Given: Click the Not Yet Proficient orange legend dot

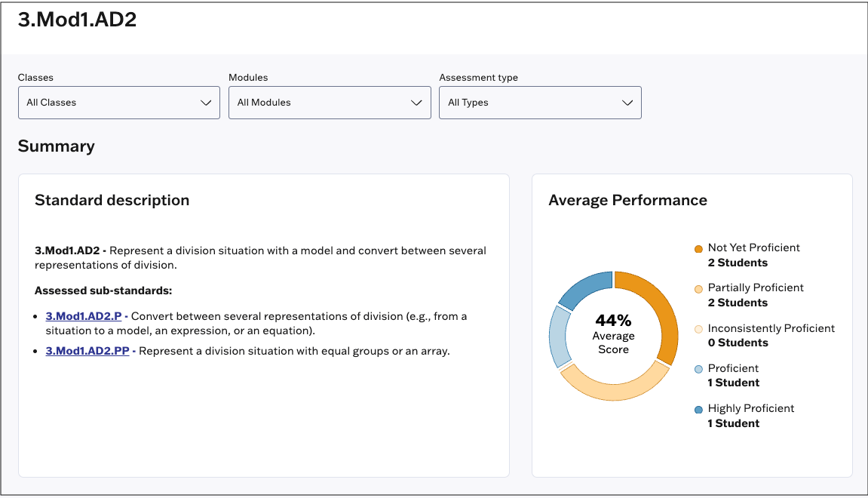Looking at the screenshot, I should (698, 249).
